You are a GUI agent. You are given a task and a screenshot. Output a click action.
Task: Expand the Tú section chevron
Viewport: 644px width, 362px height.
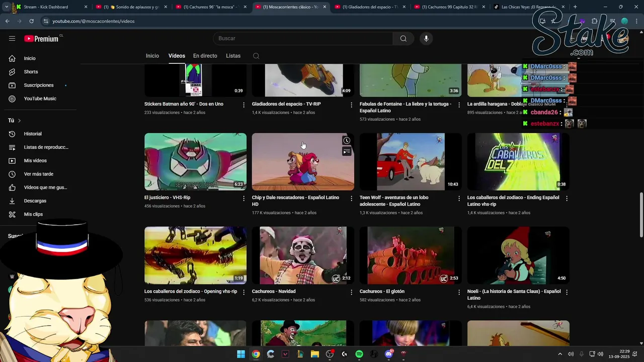tap(19, 121)
